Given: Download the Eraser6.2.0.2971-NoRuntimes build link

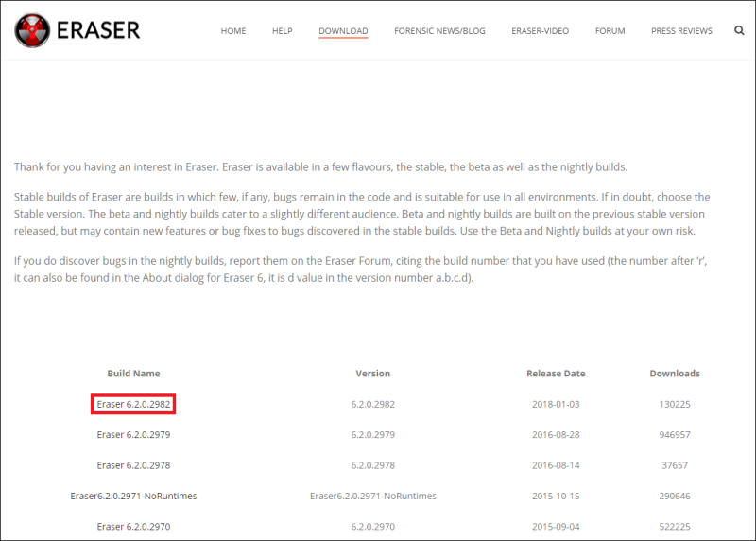Looking at the screenshot, I should click(133, 497).
